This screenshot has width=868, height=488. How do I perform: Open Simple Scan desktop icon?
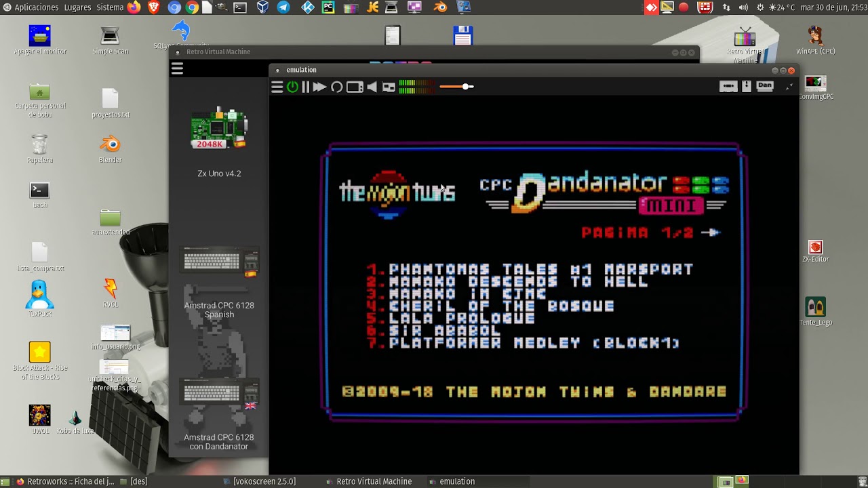click(x=110, y=40)
